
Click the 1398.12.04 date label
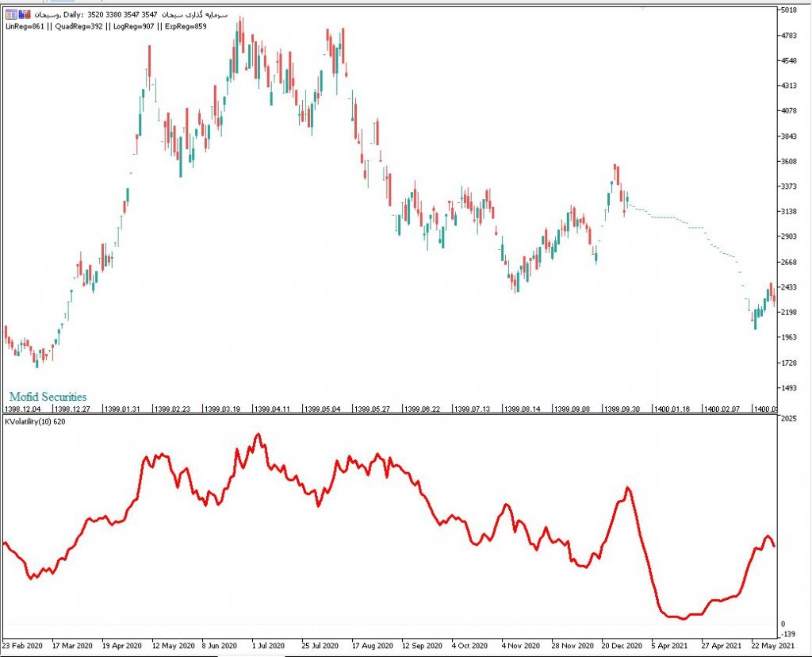point(22,409)
